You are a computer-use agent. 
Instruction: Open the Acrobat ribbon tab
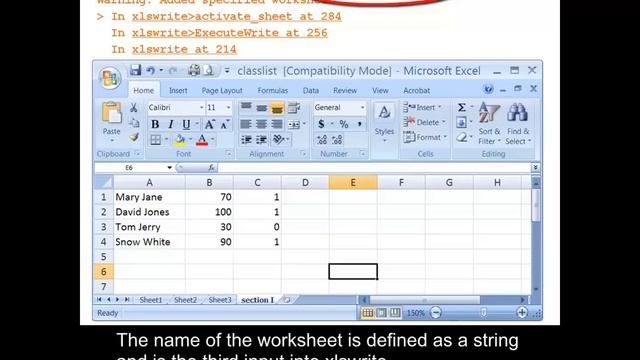[x=416, y=91]
